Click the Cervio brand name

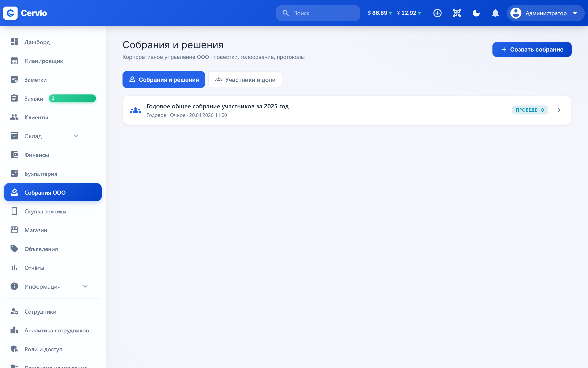(x=34, y=13)
